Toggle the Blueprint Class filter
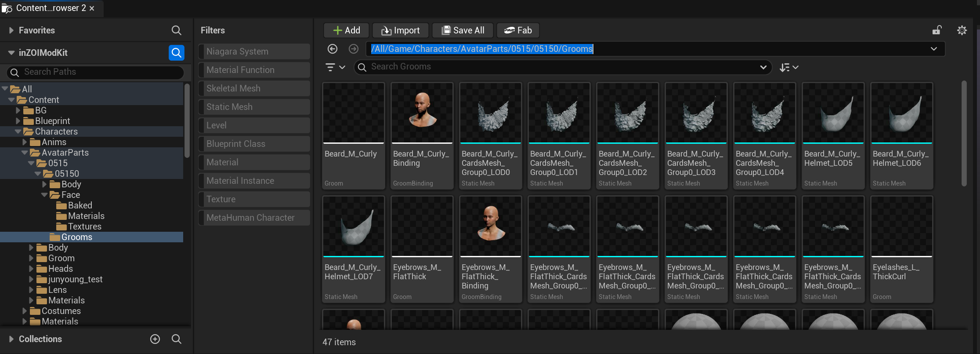 tap(254, 144)
